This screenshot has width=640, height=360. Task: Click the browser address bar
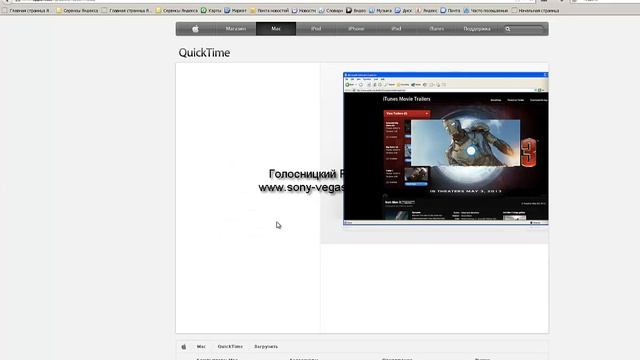coord(273,1)
